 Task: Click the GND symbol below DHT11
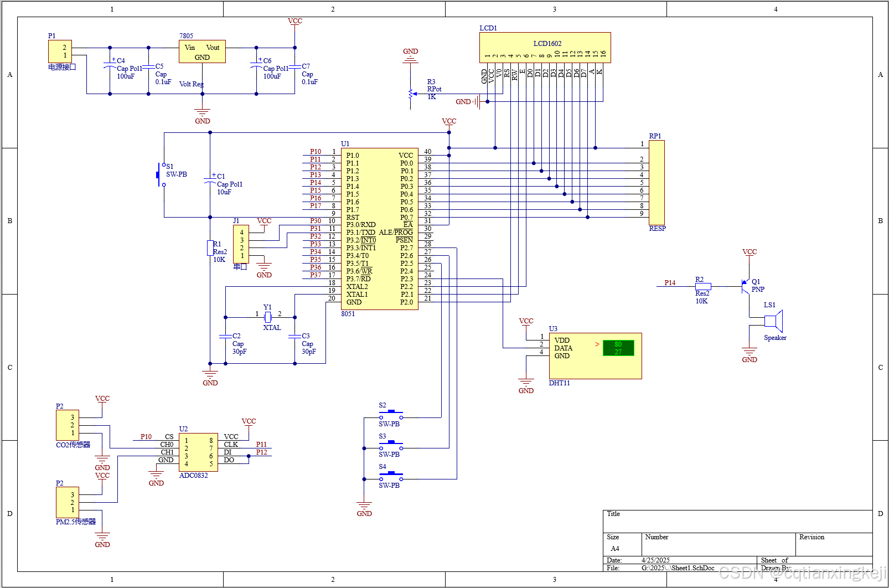(526, 386)
